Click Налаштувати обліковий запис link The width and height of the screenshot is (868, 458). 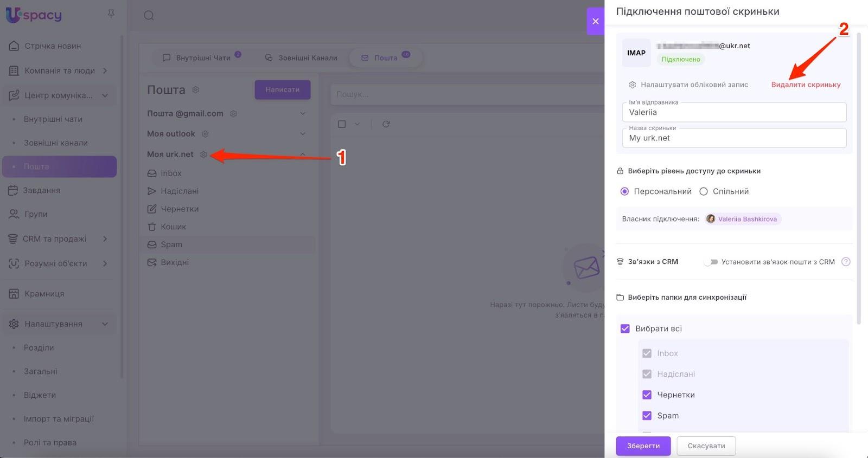(x=689, y=85)
